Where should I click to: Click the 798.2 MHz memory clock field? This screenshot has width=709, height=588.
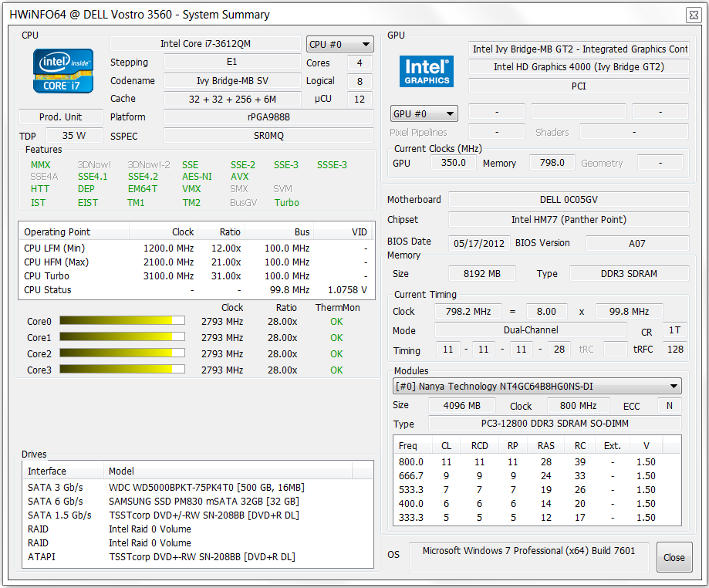(468, 311)
